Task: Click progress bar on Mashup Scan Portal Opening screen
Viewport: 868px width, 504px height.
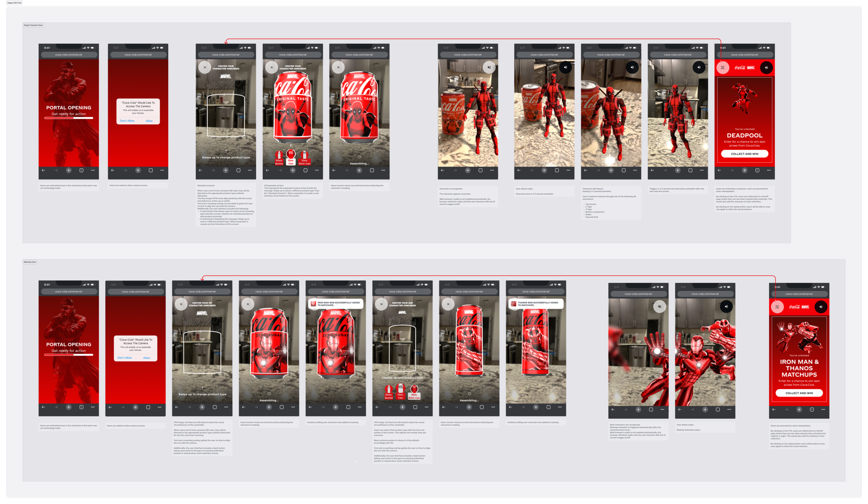Action: coord(69,355)
